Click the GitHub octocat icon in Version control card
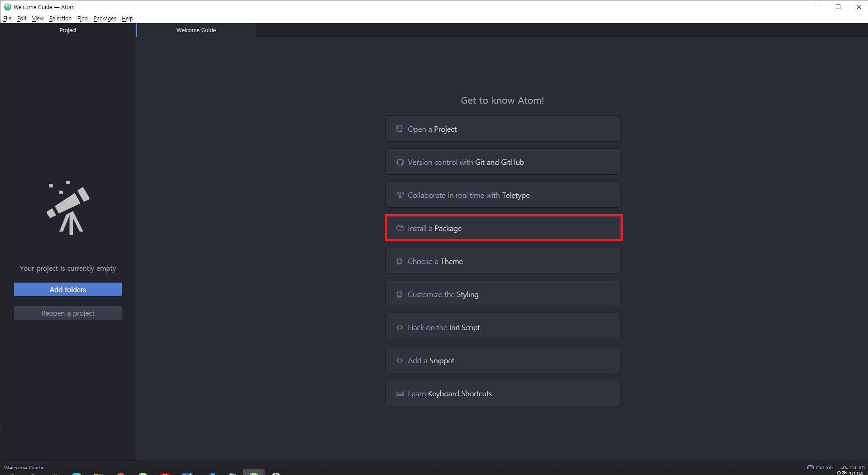This screenshot has width=868, height=475. click(400, 162)
